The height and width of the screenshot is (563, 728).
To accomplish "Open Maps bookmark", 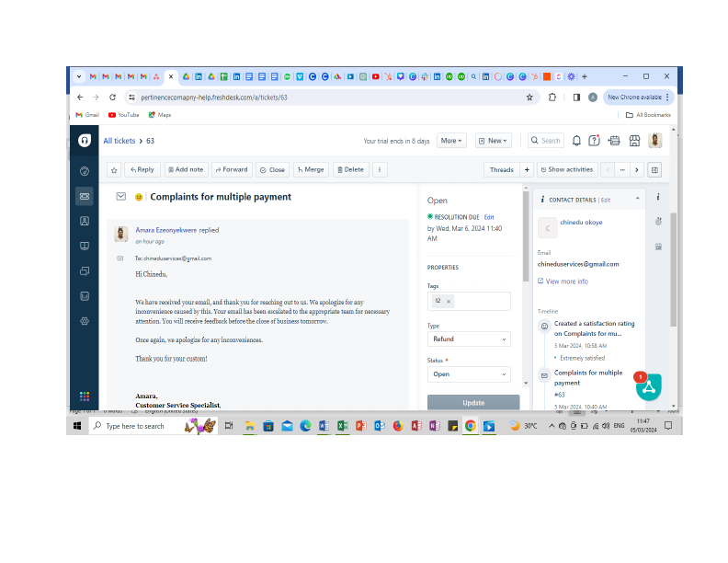I will (x=160, y=115).
